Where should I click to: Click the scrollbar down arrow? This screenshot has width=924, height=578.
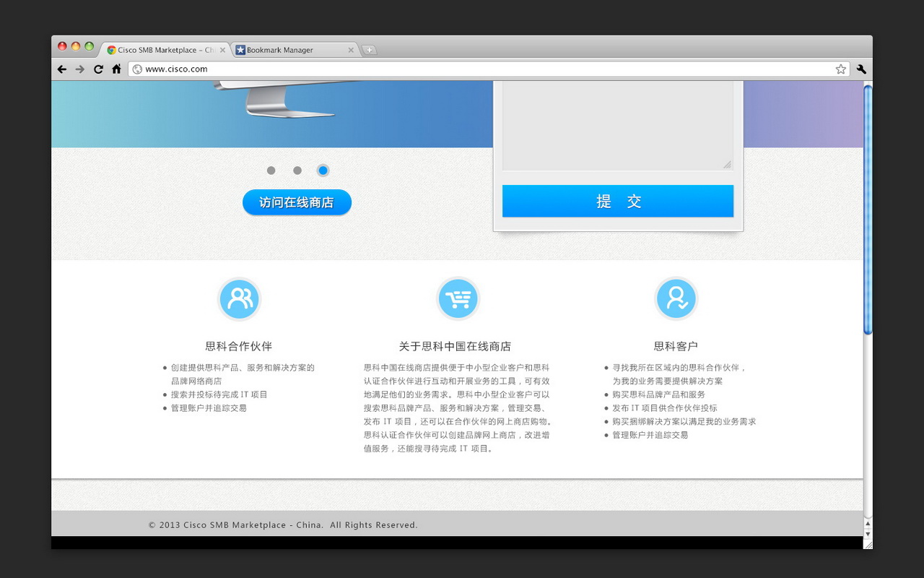point(868,534)
